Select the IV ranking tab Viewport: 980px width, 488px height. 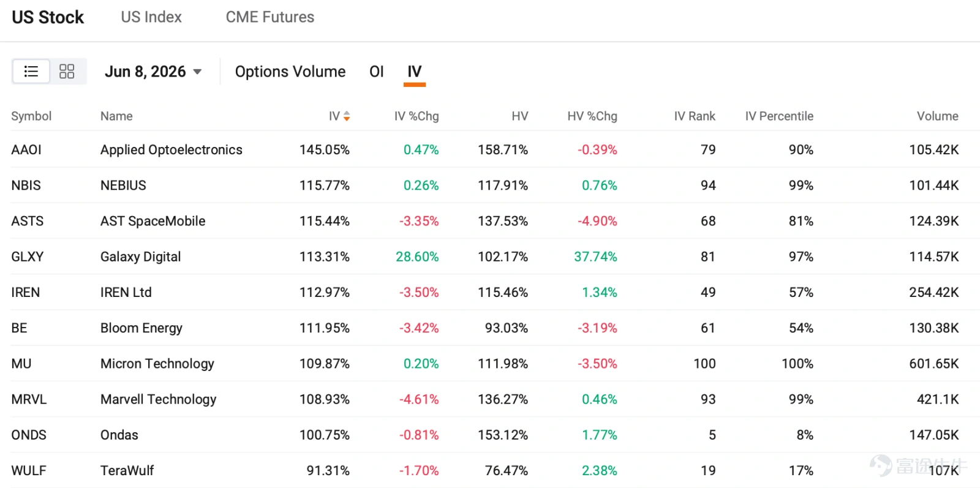pyautogui.click(x=415, y=72)
